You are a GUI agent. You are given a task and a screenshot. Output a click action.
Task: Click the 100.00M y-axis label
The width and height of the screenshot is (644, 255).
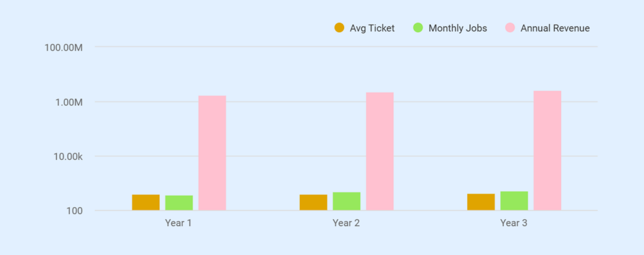pos(63,47)
